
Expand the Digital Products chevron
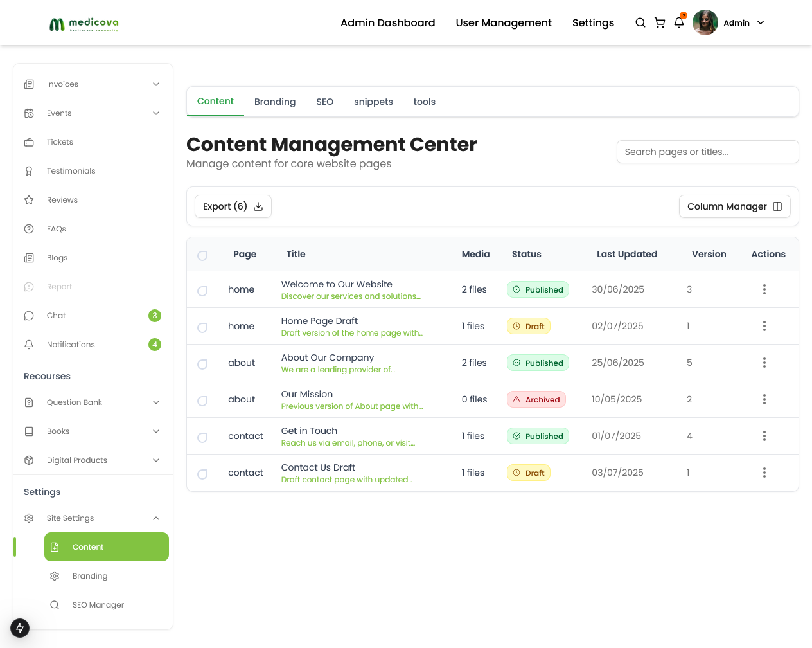156,460
